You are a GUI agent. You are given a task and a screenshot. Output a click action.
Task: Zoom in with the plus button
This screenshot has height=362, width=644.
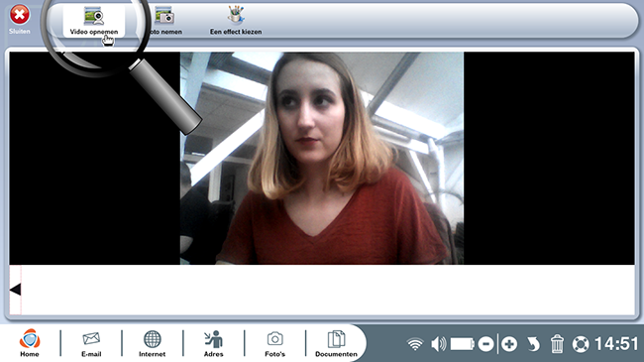tap(509, 344)
